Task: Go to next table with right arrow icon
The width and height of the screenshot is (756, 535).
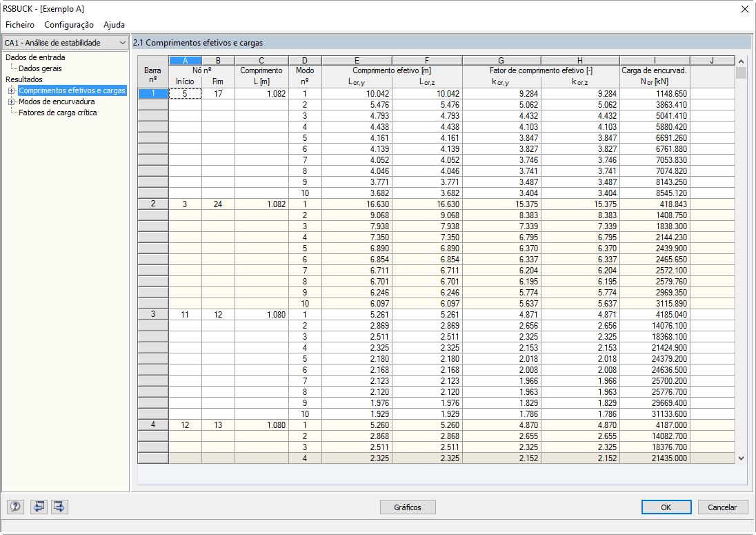Action: point(59,507)
